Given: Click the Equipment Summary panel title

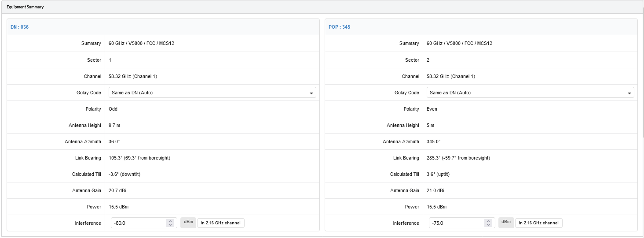Looking at the screenshot, I should [x=25, y=7].
